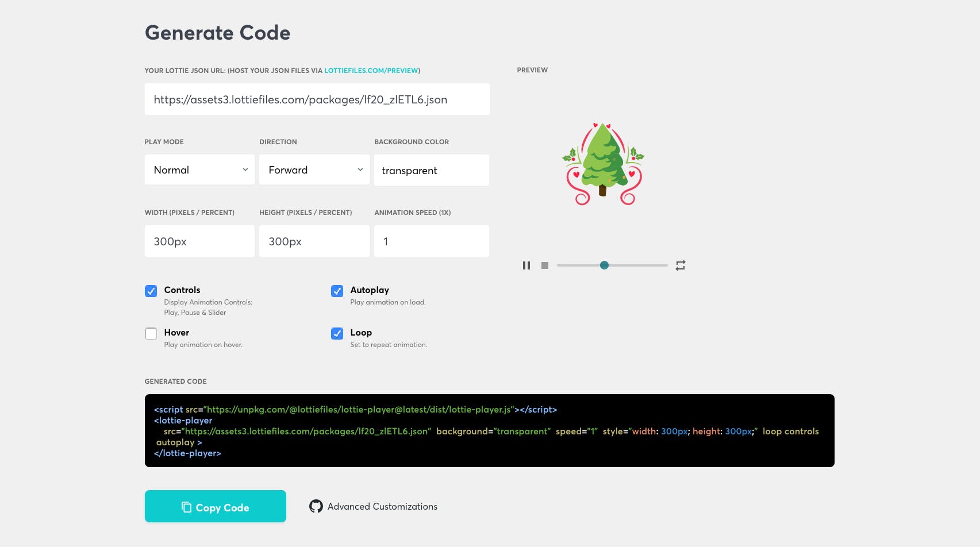
Task: Click the Autoplay label text
Action: pyautogui.click(x=370, y=290)
